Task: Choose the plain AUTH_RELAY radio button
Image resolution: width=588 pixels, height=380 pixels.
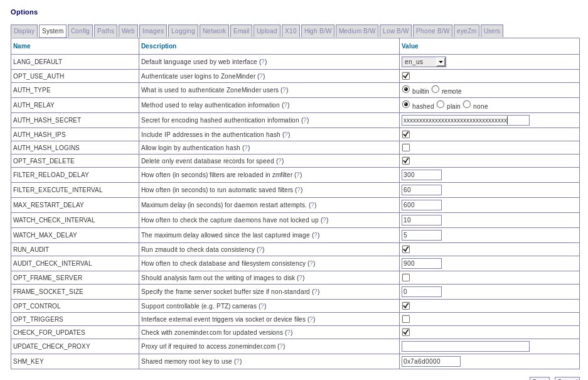Action: pos(441,104)
